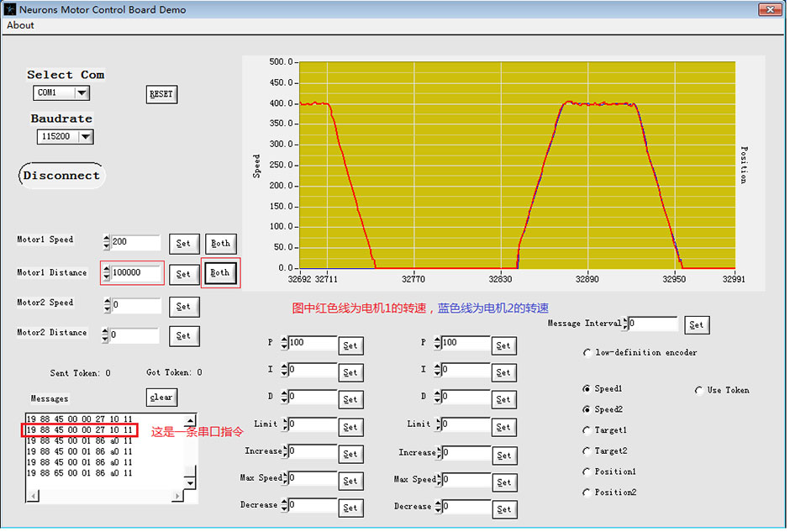Click Set for Decrease in right PID column

pyautogui.click(x=503, y=509)
